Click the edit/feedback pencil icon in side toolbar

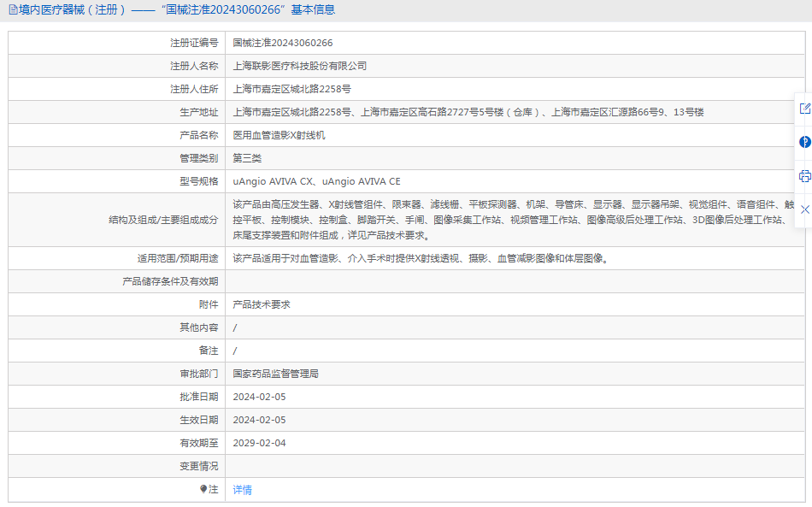click(805, 109)
